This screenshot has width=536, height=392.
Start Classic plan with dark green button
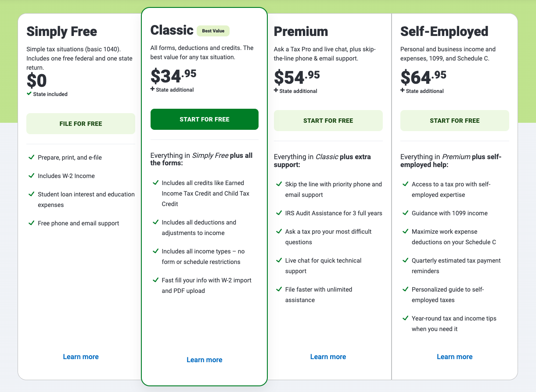click(x=205, y=119)
